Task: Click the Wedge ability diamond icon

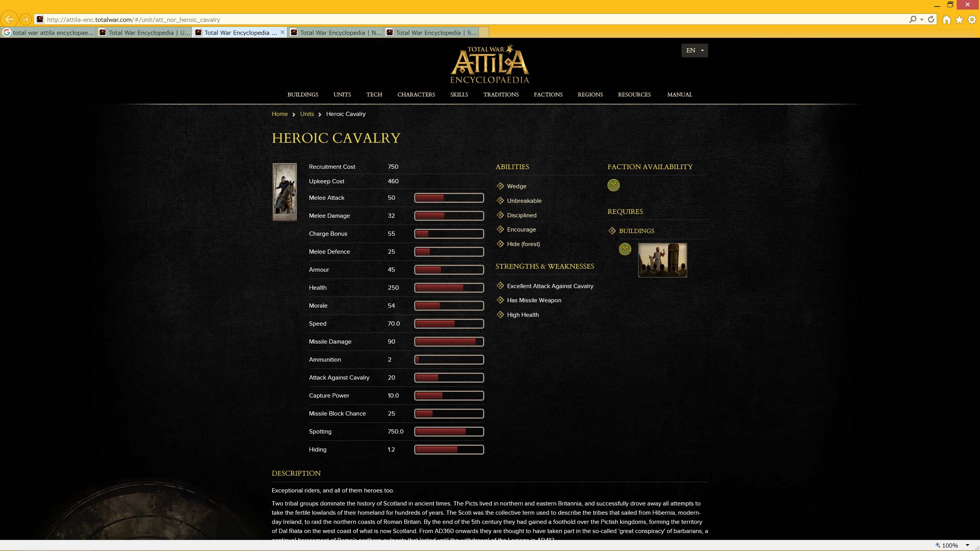Action: [500, 186]
